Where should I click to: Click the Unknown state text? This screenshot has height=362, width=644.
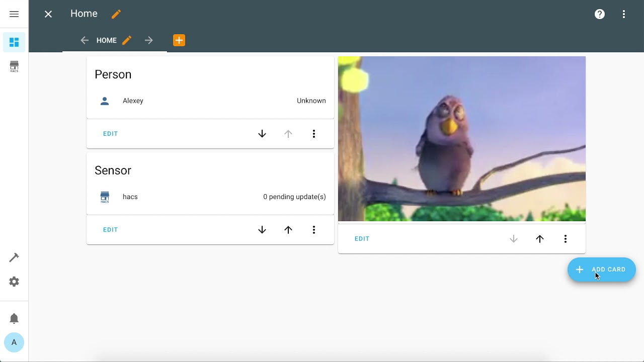311,101
